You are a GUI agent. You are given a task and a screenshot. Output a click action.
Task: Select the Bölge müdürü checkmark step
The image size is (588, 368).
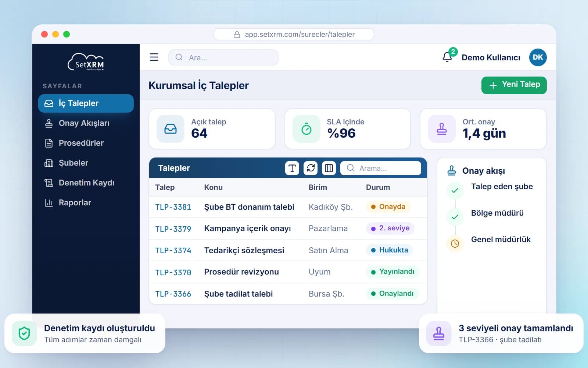tap(455, 217)
